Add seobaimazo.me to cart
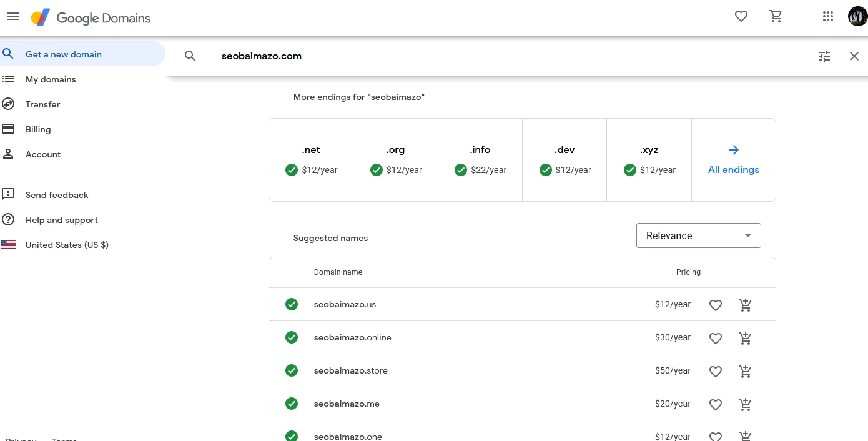Image resolution: width=868 pixels, height=441 pixels. point(745,404)
